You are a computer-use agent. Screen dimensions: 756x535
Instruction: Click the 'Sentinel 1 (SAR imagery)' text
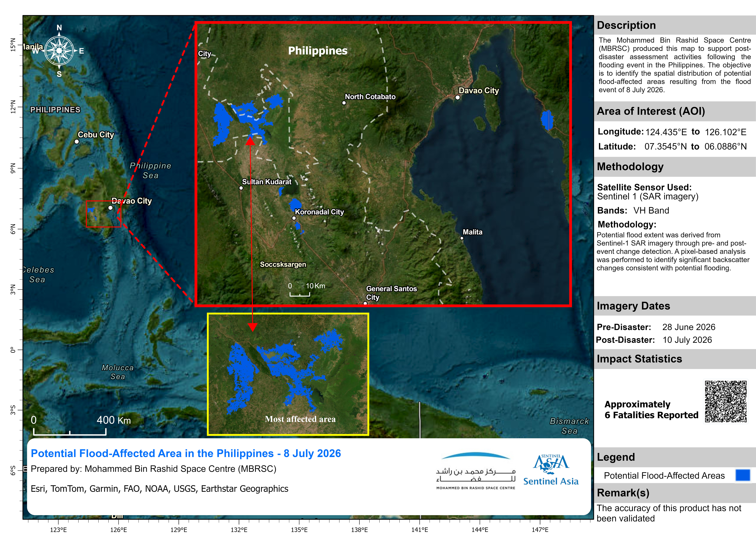point(648,197)
